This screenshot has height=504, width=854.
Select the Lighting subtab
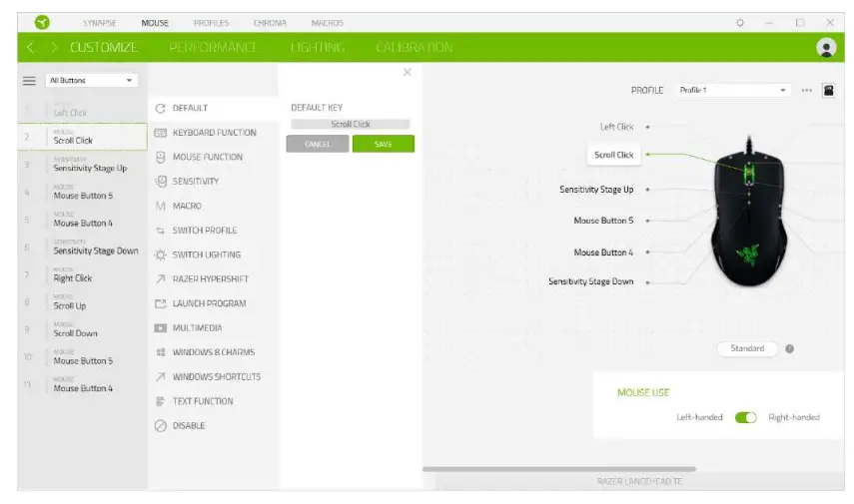point(318,47)
